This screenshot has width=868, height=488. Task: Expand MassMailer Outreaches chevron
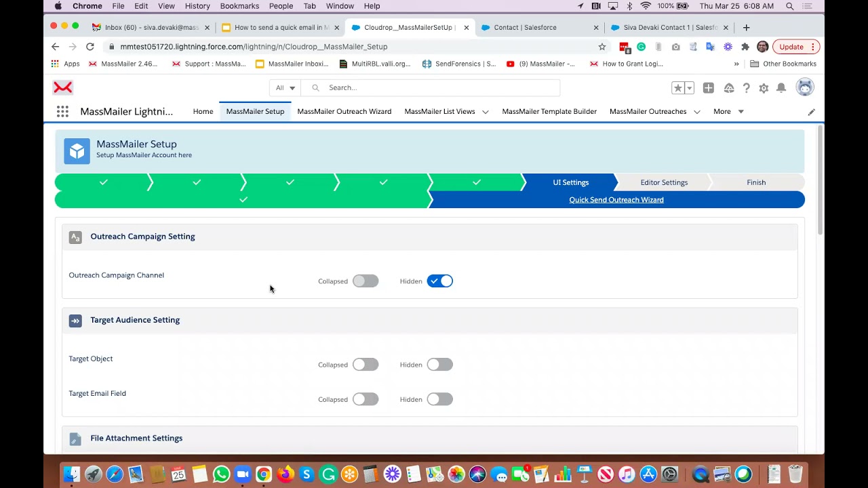[x=697, y=112]
